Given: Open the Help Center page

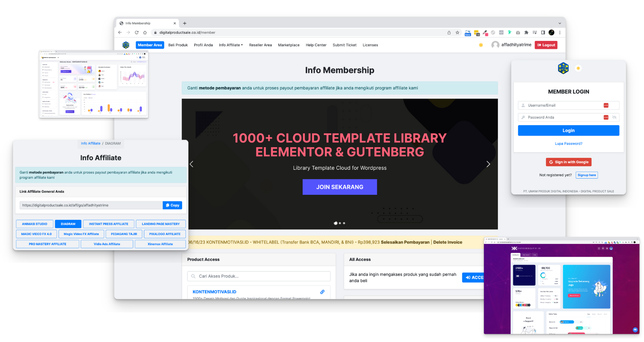Looking at the screenshot, I should click(x=316, y=45).
